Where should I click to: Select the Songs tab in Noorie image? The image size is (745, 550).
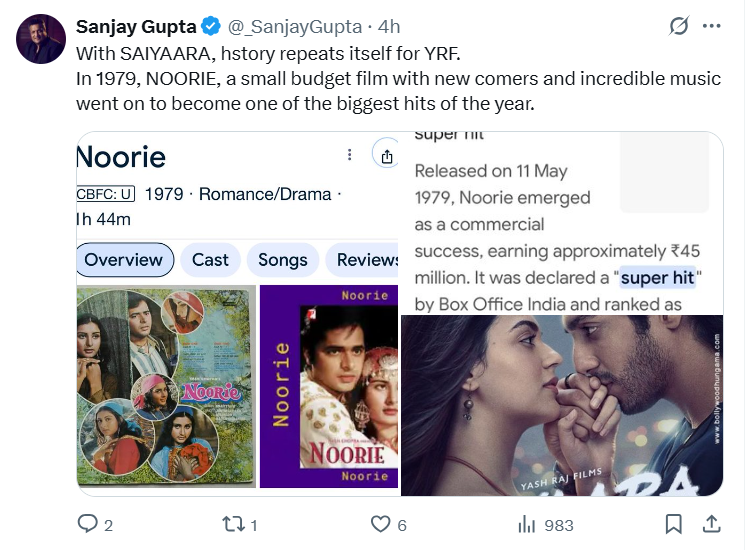(x=283, y=260)
